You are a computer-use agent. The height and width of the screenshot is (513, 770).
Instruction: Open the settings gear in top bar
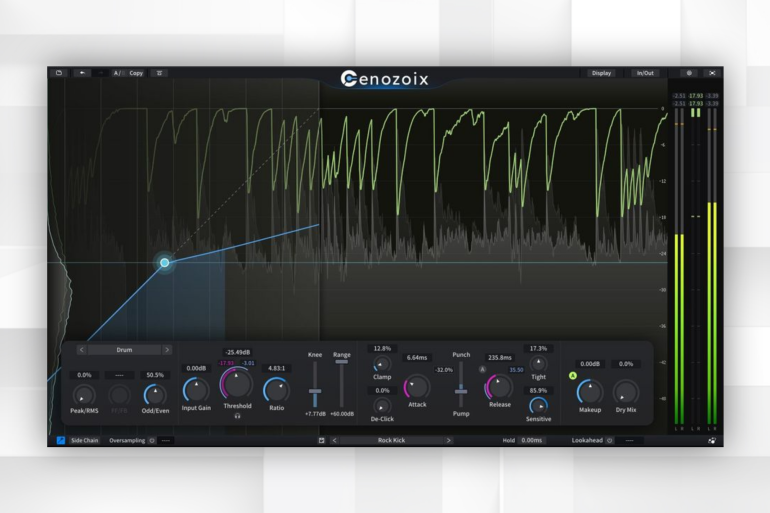tap(689, 73)
